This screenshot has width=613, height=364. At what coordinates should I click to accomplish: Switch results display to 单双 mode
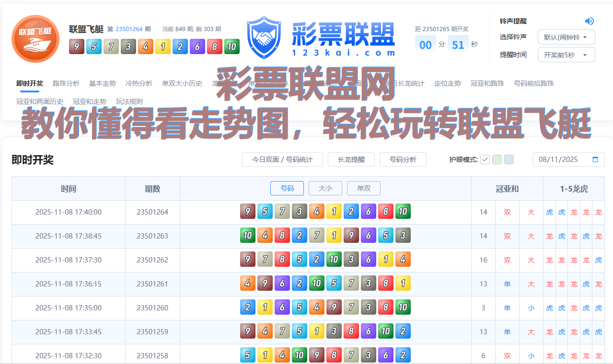pyautogui.click(x=363, y=188)
